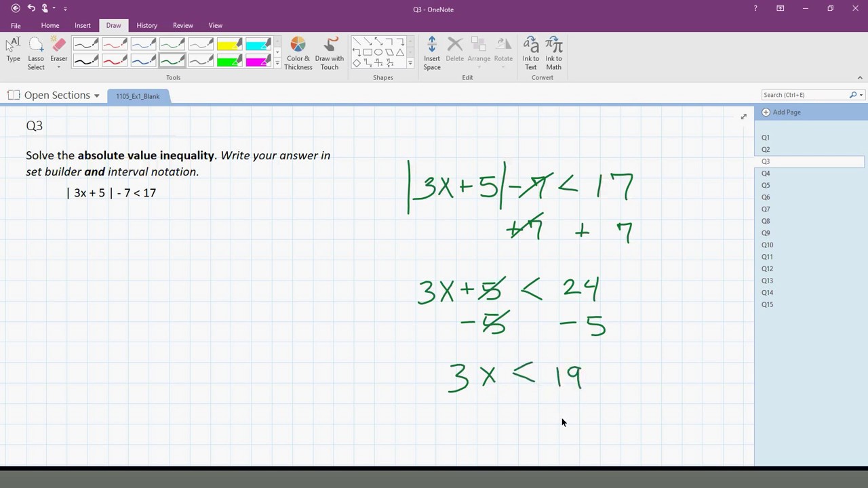Expand the Shapes gallery More arrow
This screenshot has width=868, height=488.
pos(410,64)
